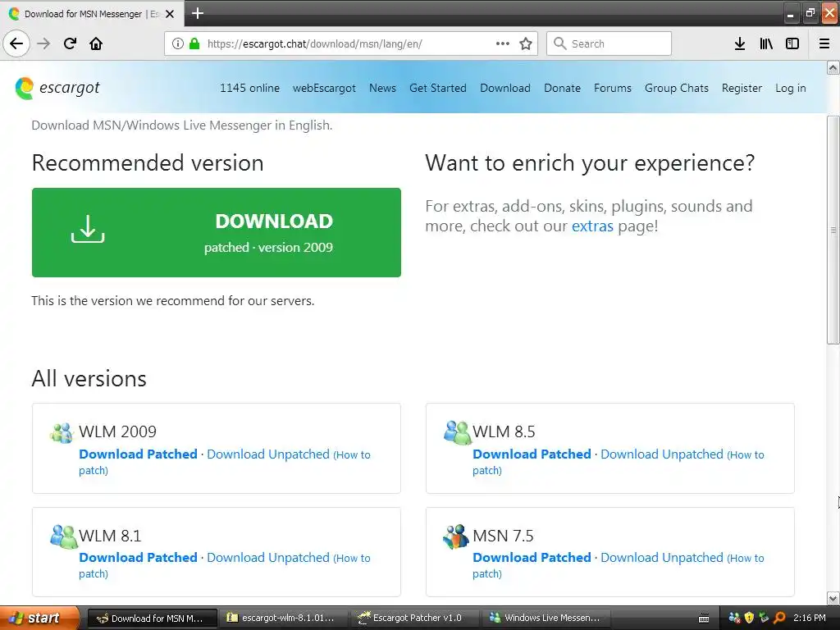
Task: Click the scrollbar down arrow
Action: [833, 598]
